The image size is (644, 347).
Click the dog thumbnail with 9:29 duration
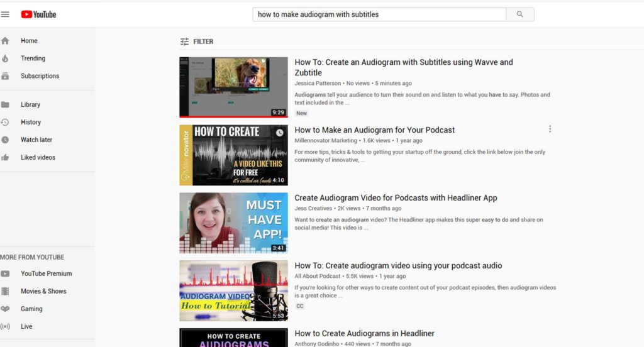click(234, 87)
